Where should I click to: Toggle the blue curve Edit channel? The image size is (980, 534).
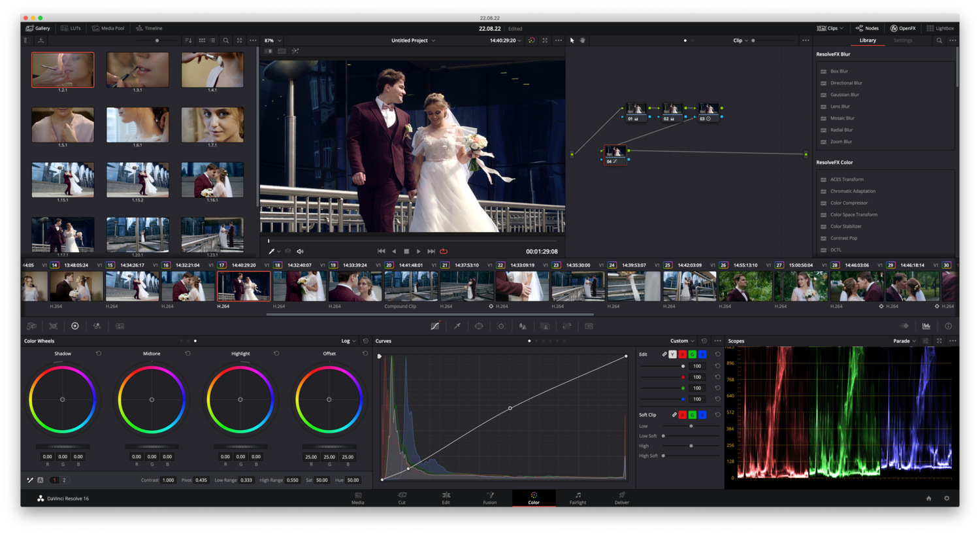(x=702, y=354)
